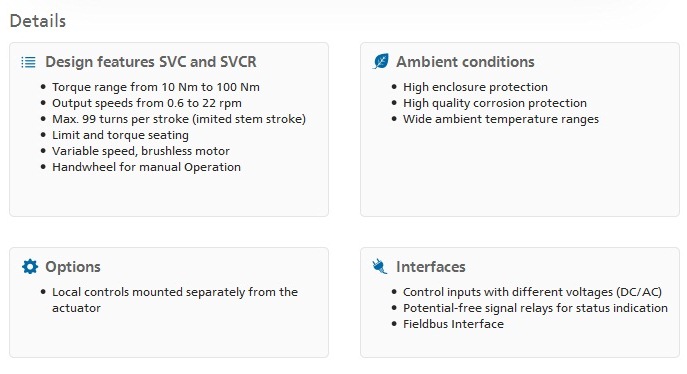Click the list icon beside Design features
The width and height of the screenshot is (687, 374).
28,62
